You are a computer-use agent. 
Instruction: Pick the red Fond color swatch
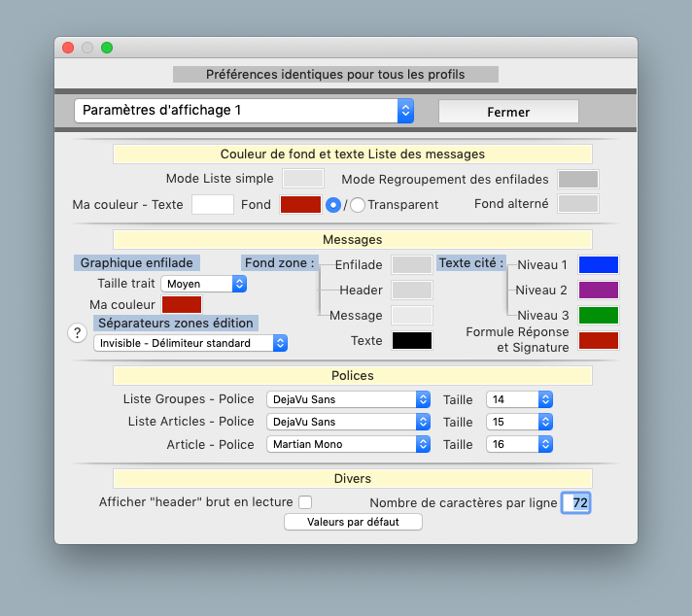(300, 204)
